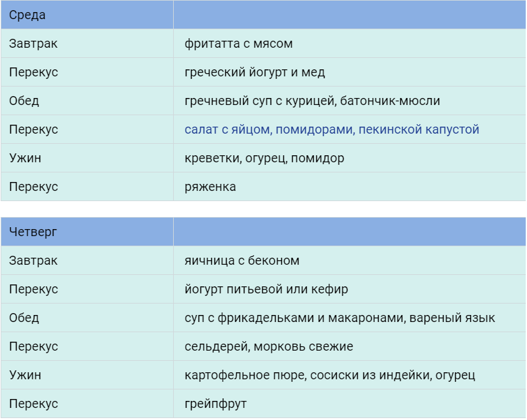Open the салат с яйцом, помидорами link
The image size is (527, 420).
(332, 129)
